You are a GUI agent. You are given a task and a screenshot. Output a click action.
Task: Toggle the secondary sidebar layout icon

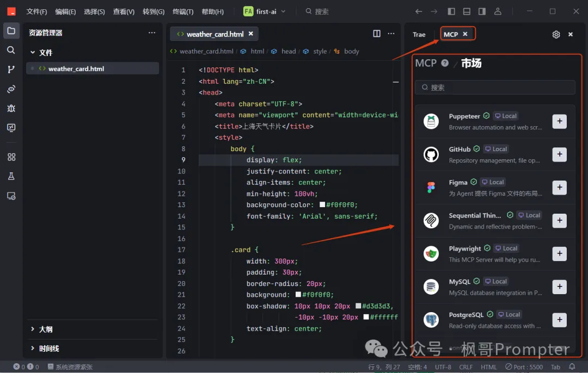click(482, 11)
